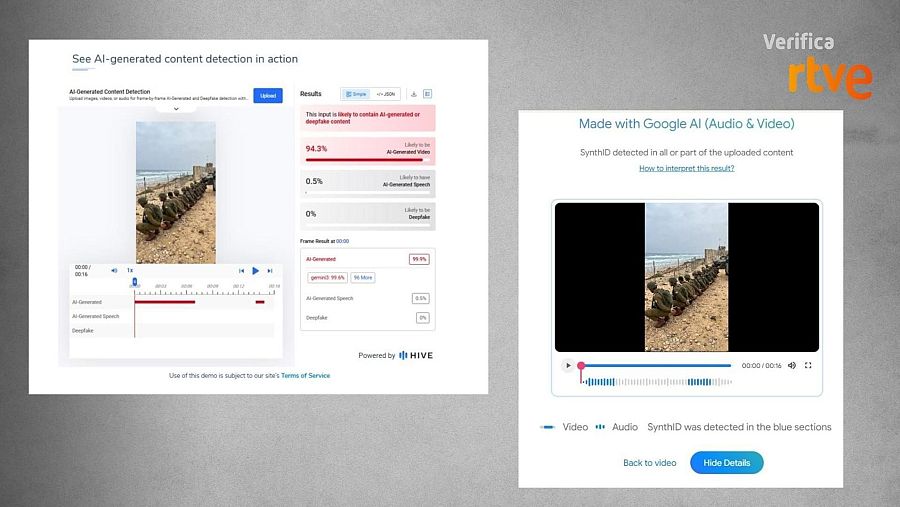Mute the SynthID video player

792,365
